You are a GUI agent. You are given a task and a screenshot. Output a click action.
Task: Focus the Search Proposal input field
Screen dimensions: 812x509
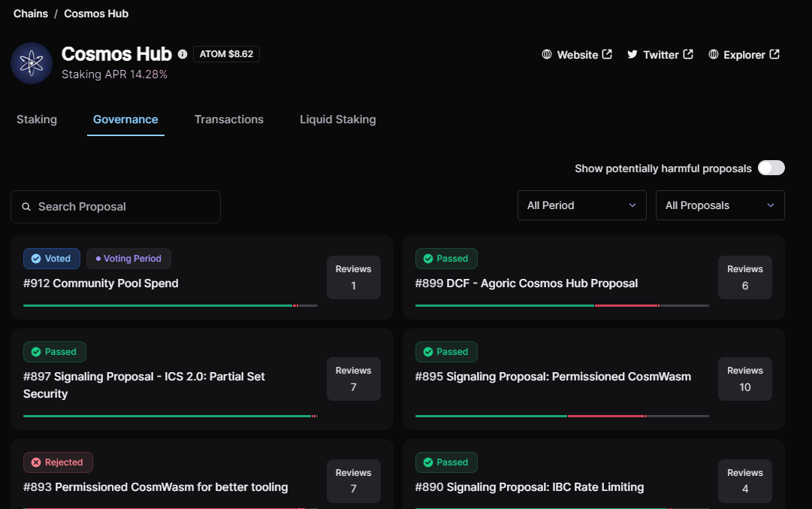116,207
